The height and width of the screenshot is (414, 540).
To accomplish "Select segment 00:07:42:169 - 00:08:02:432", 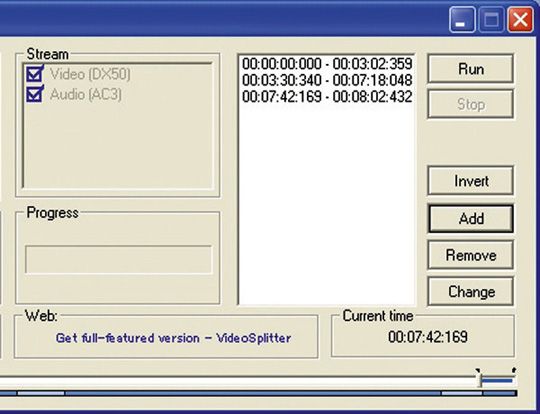I will [x=327, y=96].
